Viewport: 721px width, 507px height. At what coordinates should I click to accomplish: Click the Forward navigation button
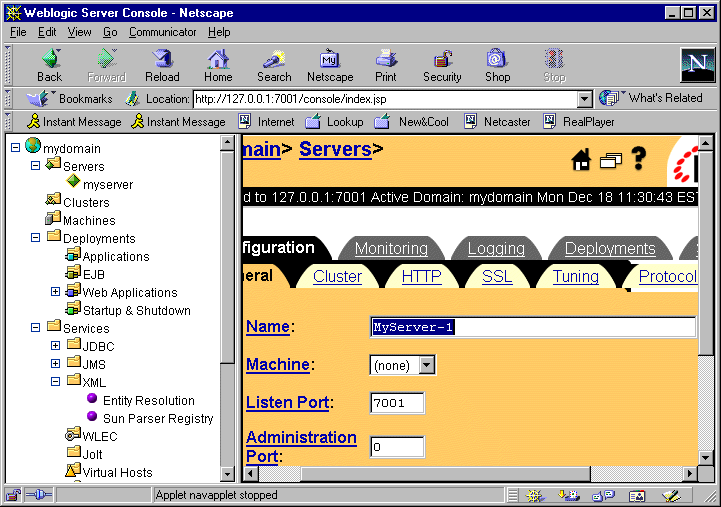pos(107,65)
